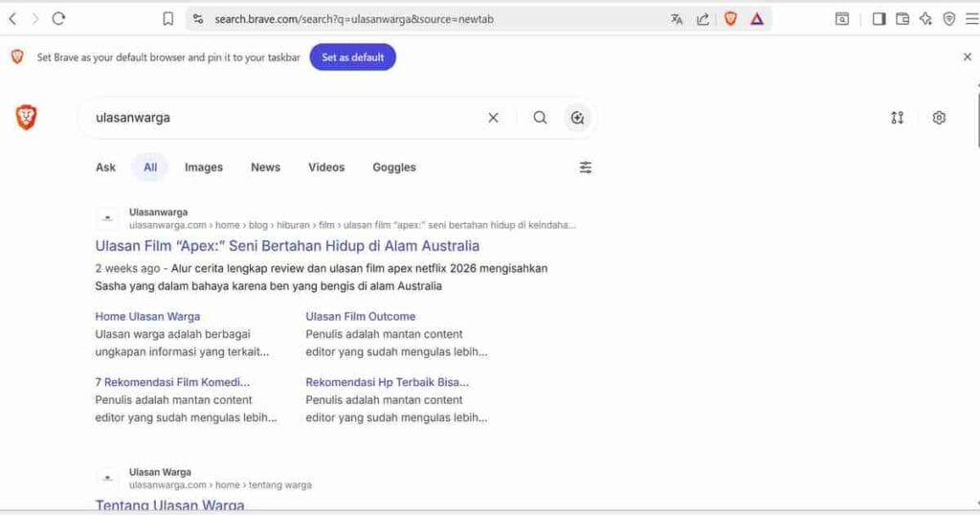Open site settings icon in the address bar
The height and width of the screenshot is (515, 980).
tap(198, 19)
